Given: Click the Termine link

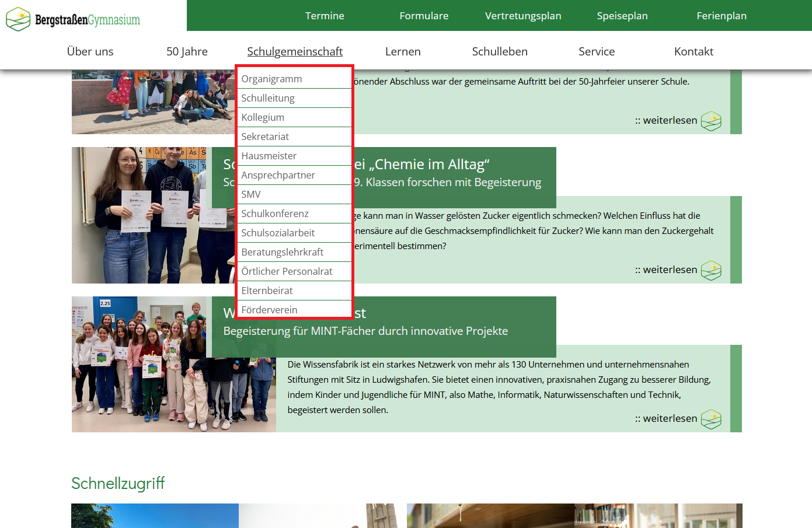Looking at the screenshot, I should tap(325, 16).
